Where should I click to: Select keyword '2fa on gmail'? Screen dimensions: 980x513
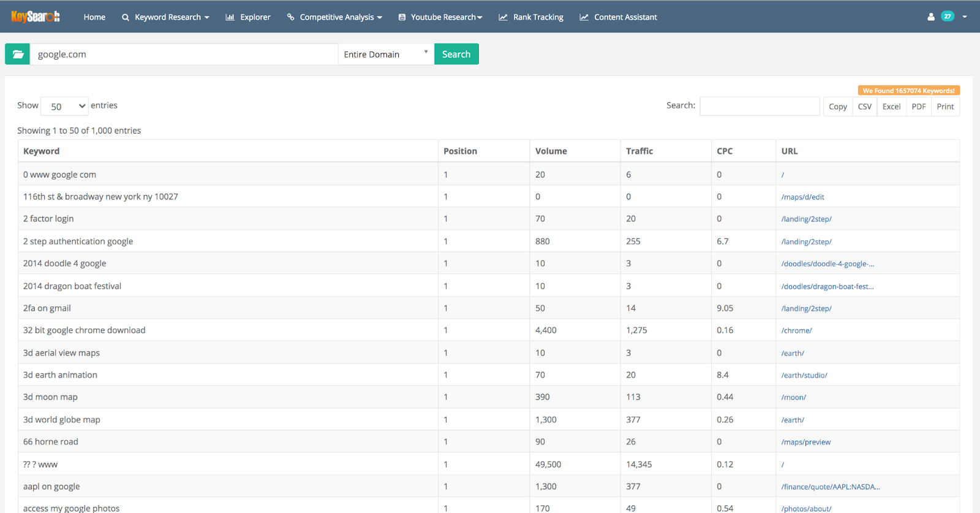click(47, 308)
